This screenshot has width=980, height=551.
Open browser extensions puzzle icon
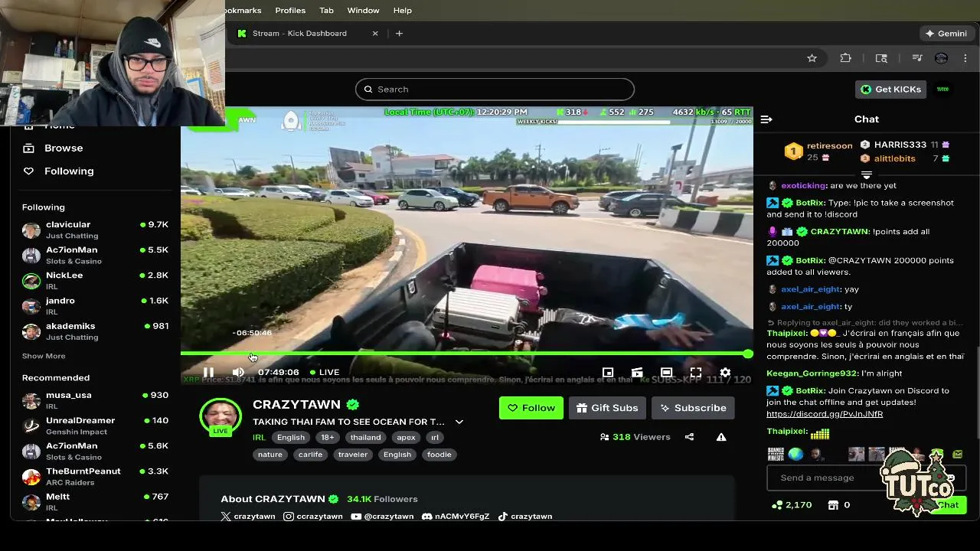tap(846, 58)
